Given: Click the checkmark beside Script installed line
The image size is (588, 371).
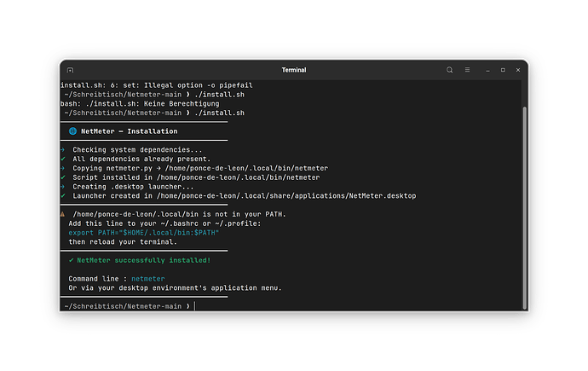Looking at the screenshot, I should point(62,177).
